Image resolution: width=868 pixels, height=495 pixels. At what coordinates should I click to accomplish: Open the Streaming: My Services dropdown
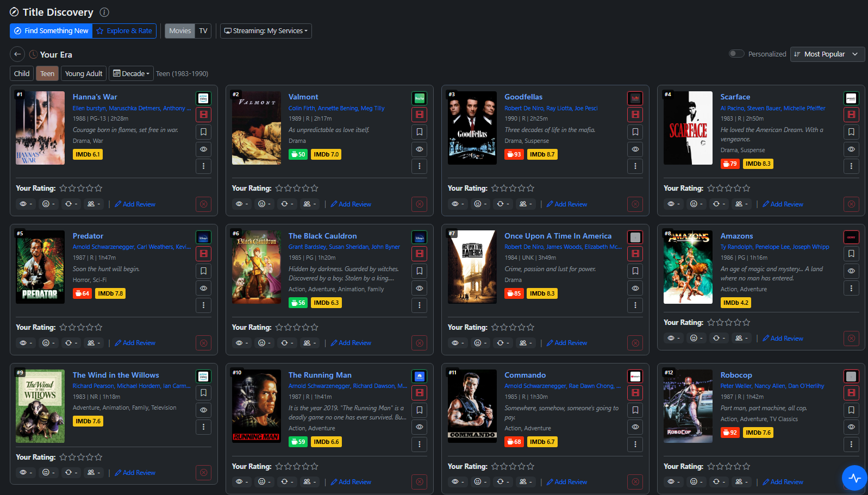tap(266, 31)
